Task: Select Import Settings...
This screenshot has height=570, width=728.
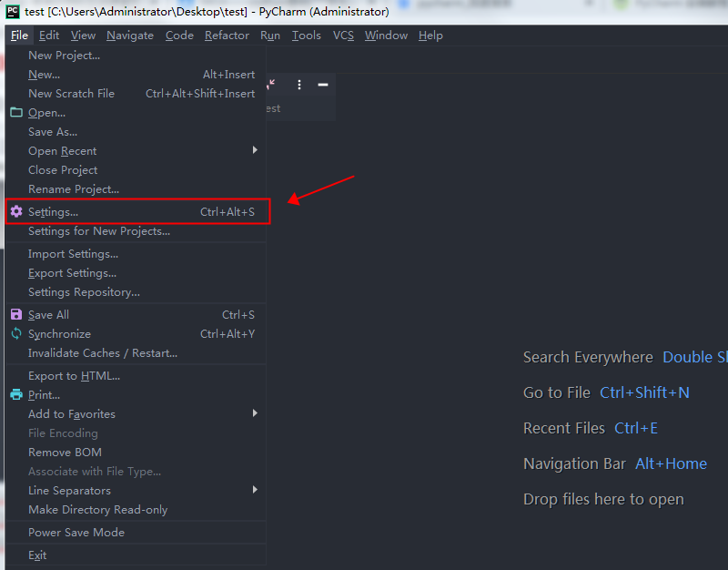Action: tap(136, 254)
